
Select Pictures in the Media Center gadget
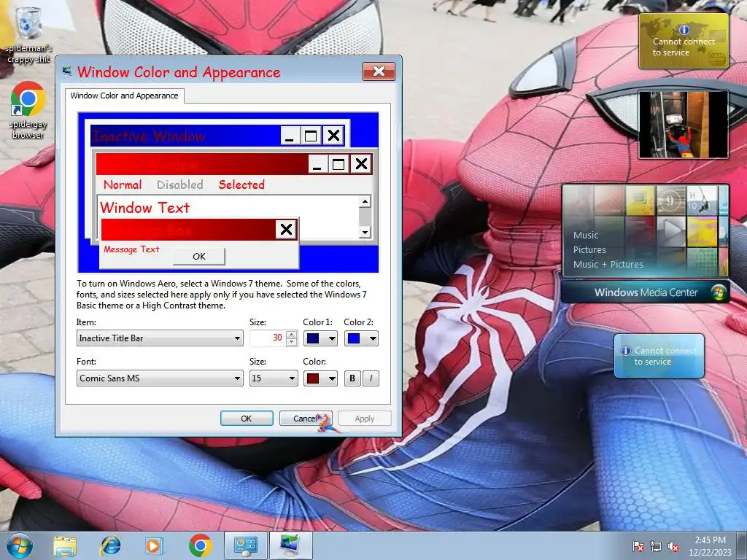click(x=589, y=250)
